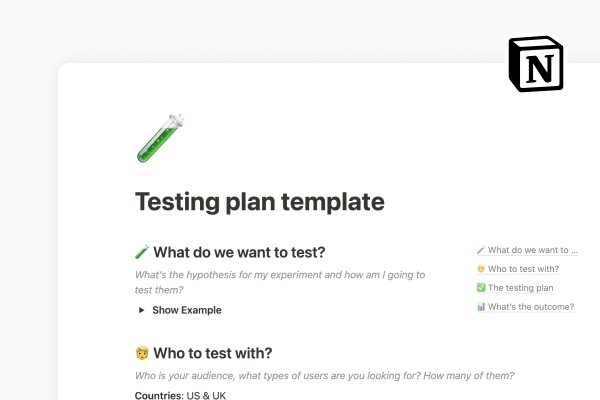
Task: Click the test tube emoji beside the 'What do we want to test?' heading
Action: (x=141, y=252)
